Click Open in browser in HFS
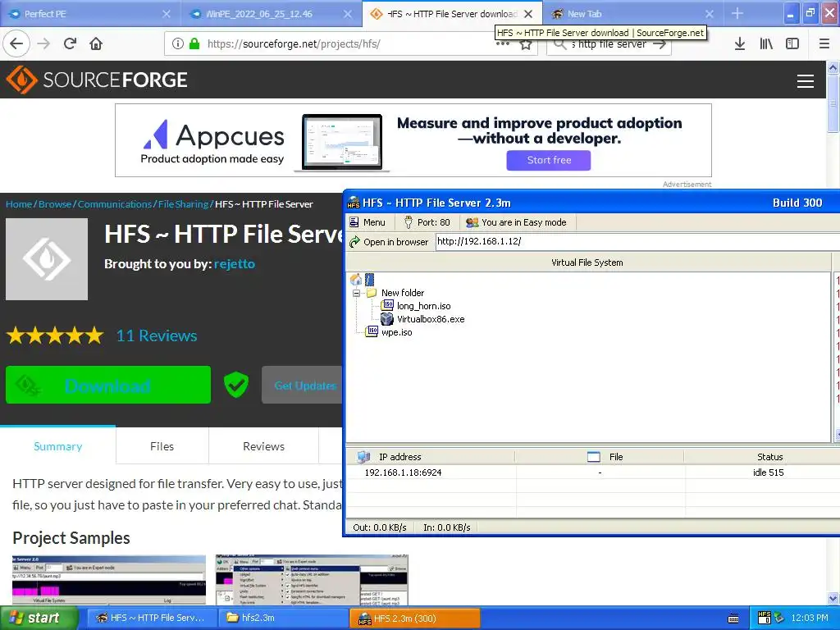The image size is (840, 630). click(x=389, y=242)
